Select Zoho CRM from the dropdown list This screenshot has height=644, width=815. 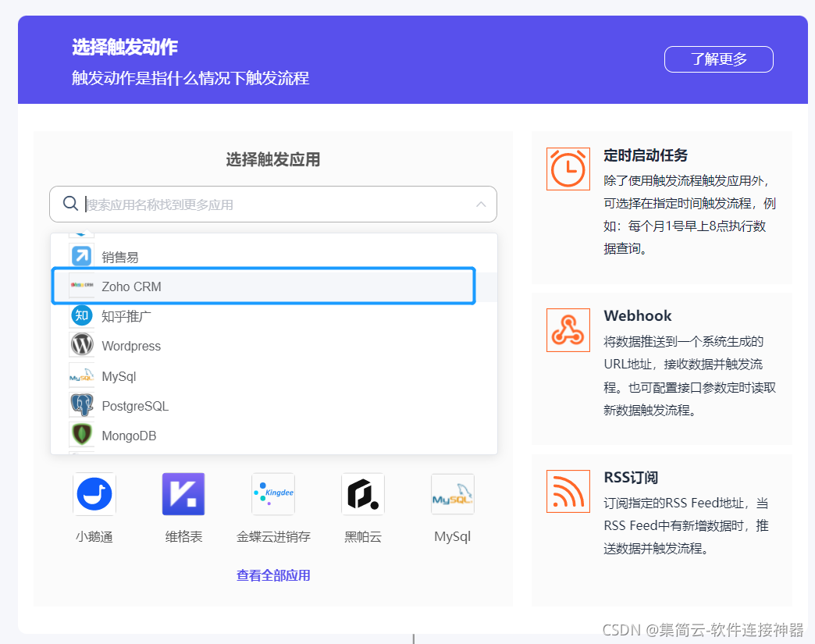pyautogui.click(x=274, y=286)
